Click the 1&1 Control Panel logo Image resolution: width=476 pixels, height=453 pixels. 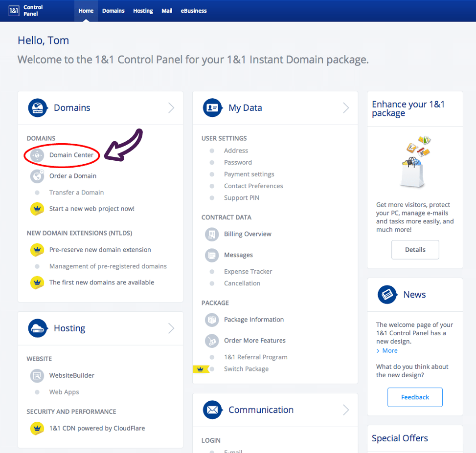[26, 11]
